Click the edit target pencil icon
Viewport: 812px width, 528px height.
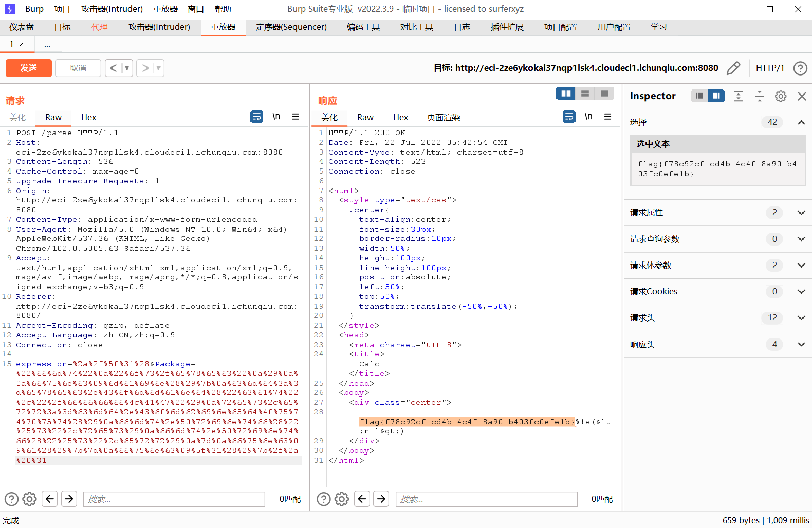[x=733, y=68]
